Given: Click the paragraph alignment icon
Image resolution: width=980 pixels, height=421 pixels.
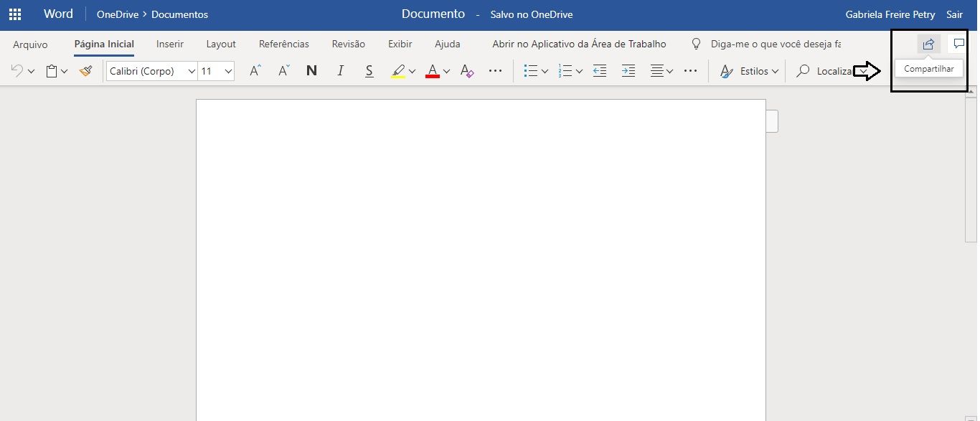Looking at the screenshot, I should (x=656, y=71).
